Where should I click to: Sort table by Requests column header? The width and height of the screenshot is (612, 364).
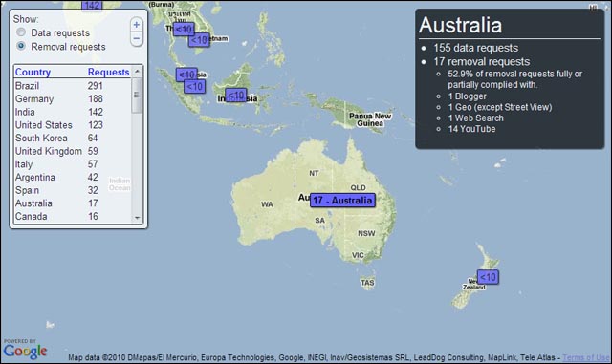[x=108, y=73]
